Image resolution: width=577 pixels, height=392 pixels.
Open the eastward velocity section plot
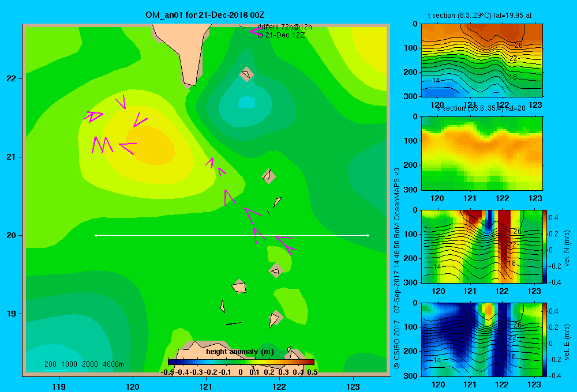(482, 340)
